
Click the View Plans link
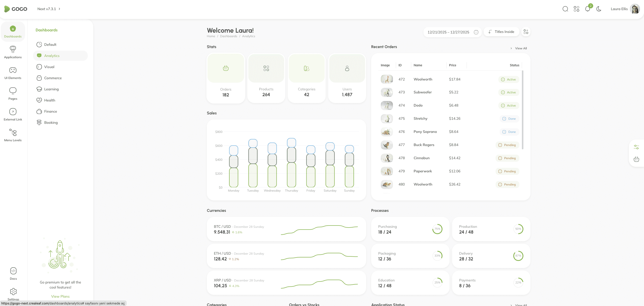60,296
